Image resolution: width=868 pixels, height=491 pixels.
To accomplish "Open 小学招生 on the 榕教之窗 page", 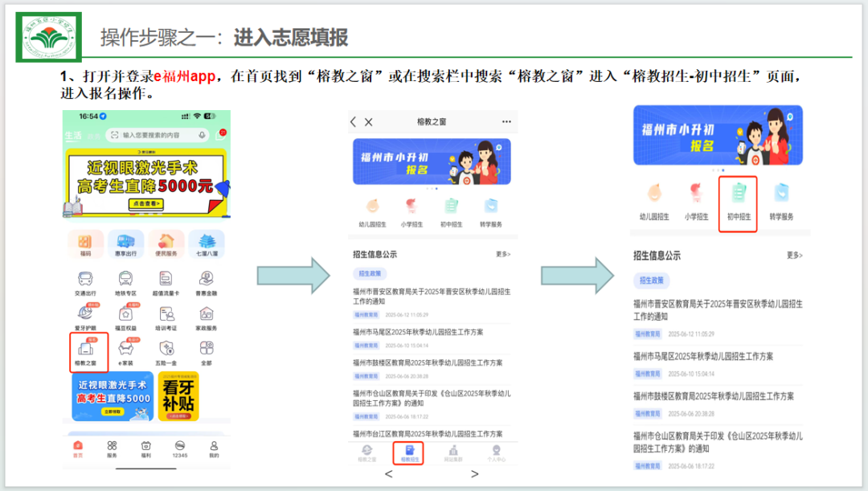I will click(411, 213).
